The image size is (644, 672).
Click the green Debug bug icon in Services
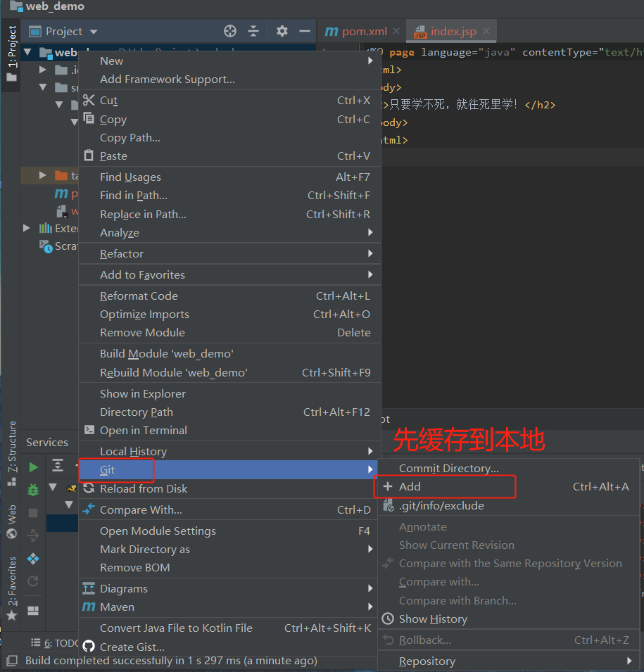click(x=33, y=490)
